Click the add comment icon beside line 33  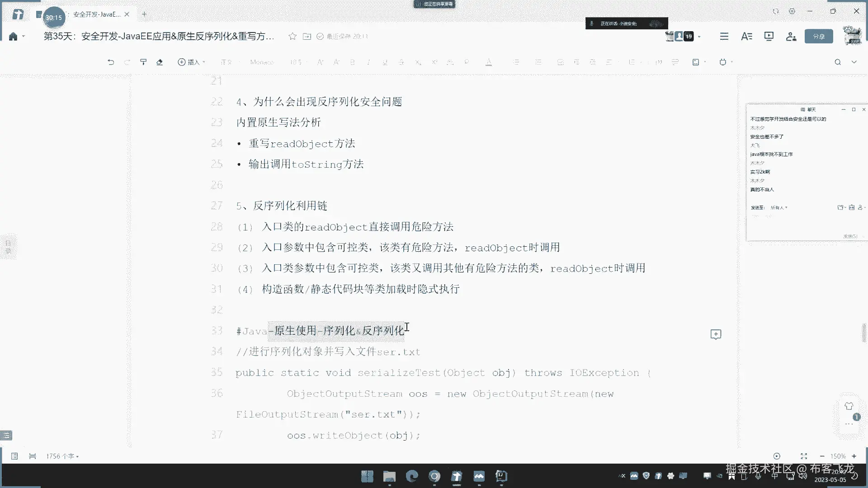point(716,334)
